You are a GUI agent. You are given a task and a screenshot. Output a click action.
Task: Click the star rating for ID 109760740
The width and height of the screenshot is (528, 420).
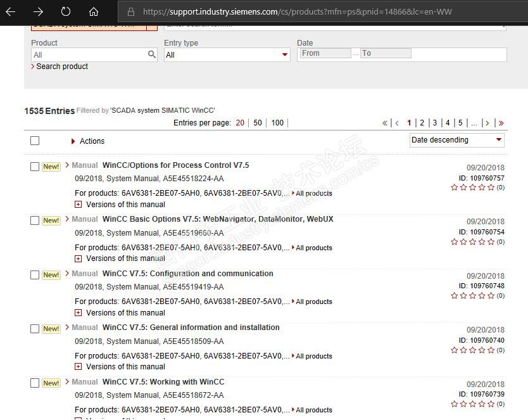point(472,350)
